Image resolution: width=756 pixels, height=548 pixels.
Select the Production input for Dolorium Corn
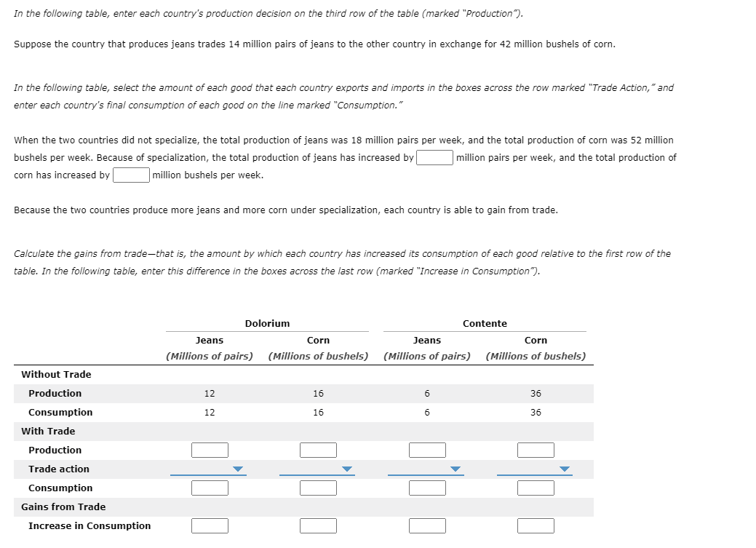pyautogui.click(x=318, y=450)
